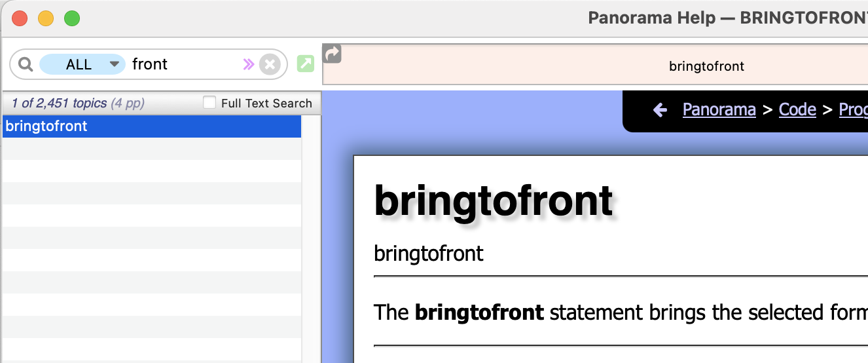This screenshot has width=868, height=363.
Task: Enable the Full Text Search checkbox
Action: coord(209,103)
